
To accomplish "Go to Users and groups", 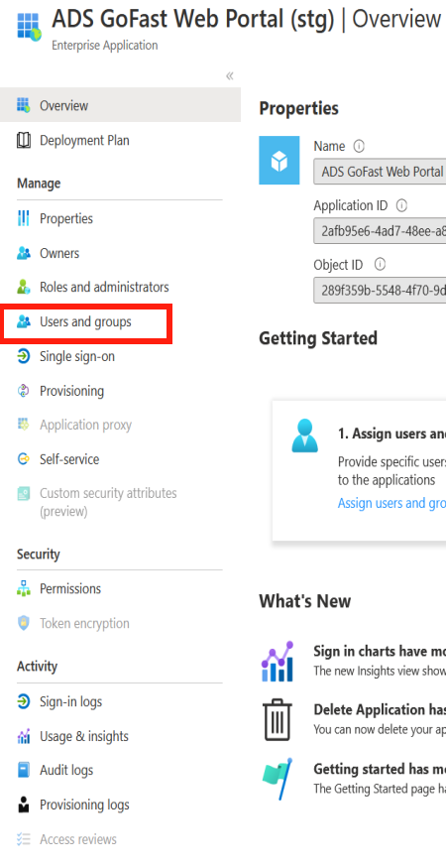I will (x=86, y=321).
